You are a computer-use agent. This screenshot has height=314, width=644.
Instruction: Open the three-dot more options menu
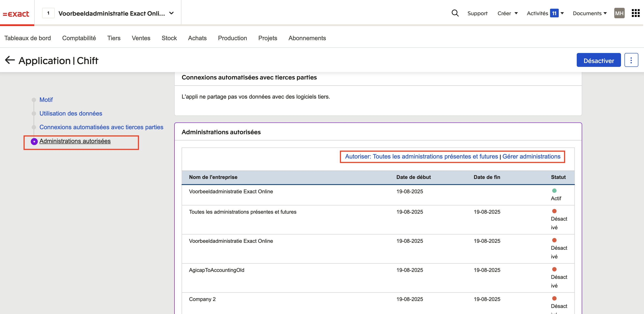[631, 60]
